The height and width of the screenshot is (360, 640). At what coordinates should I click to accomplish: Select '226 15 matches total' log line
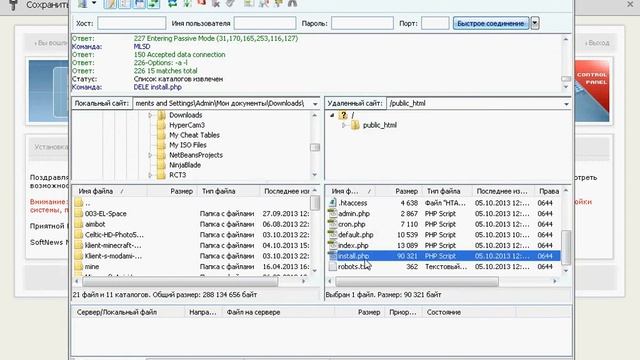pos(165,71)
